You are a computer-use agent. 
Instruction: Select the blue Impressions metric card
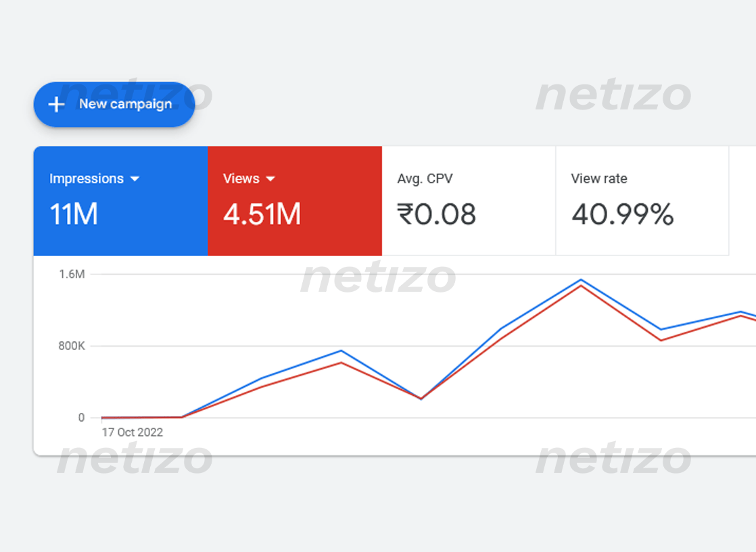120,201
